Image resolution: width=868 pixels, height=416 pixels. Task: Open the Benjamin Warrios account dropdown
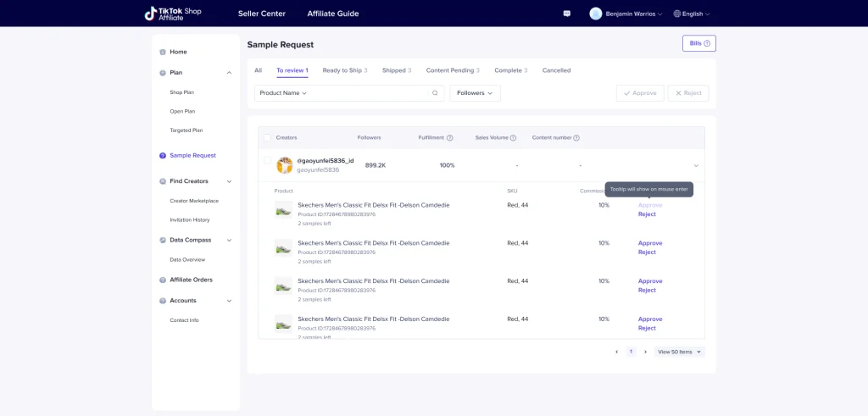coord(634,14)
